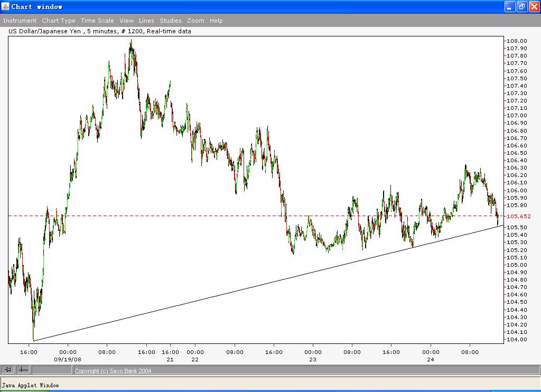Screen dimensions: 541x392
Task: Click the 108.00 label on price axis
Action: [x=516, y=41]
